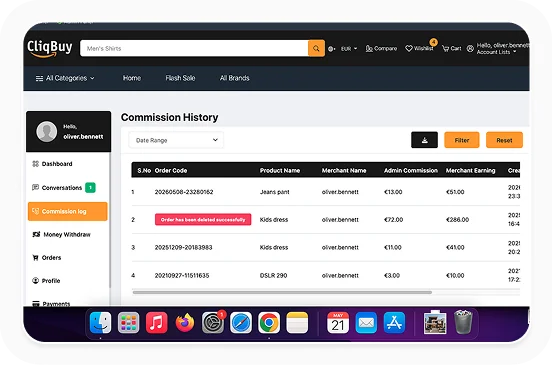
Task: Click the €286.00 merchant earning cell
Action: click(x=457, y=220)
